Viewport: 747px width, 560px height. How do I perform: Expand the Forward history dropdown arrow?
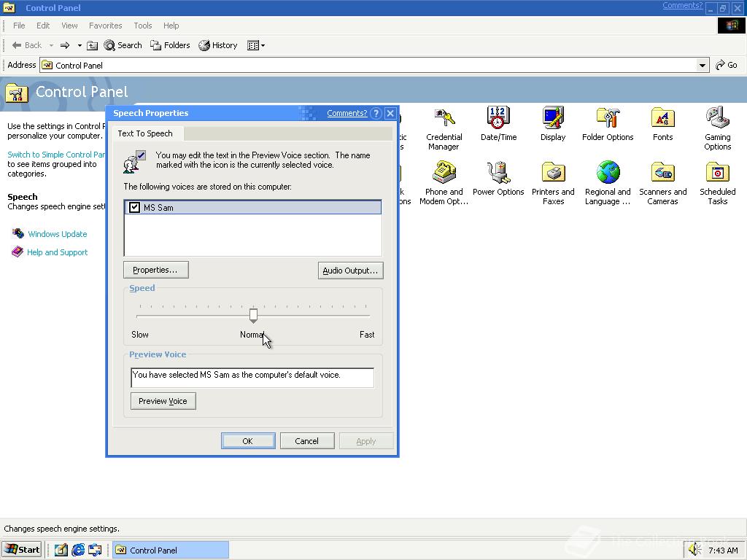pos(80,46)
